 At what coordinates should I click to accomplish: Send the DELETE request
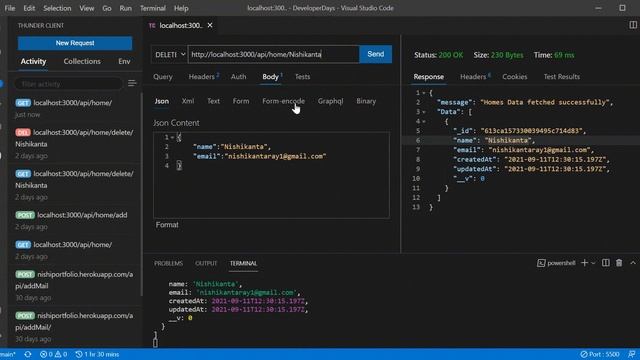[376, 54]
